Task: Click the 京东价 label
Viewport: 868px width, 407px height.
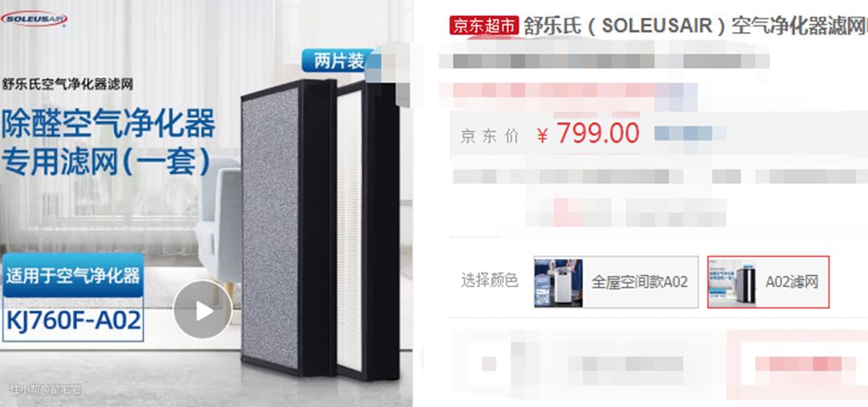Action: coord(489,136)
